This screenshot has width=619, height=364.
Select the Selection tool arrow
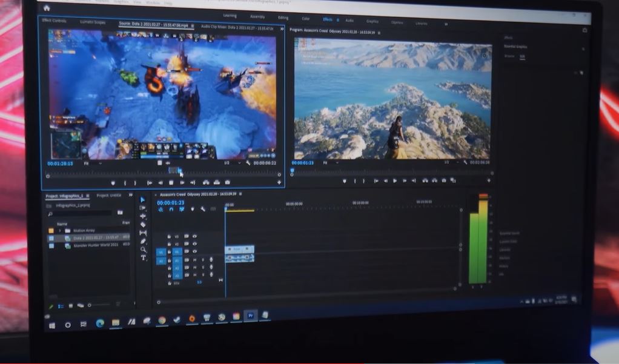142,200
